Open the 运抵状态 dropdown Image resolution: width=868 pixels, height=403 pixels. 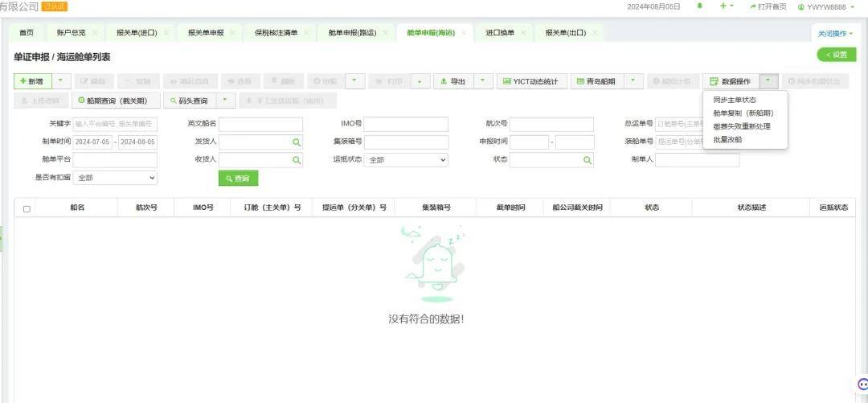click(406, 160)
